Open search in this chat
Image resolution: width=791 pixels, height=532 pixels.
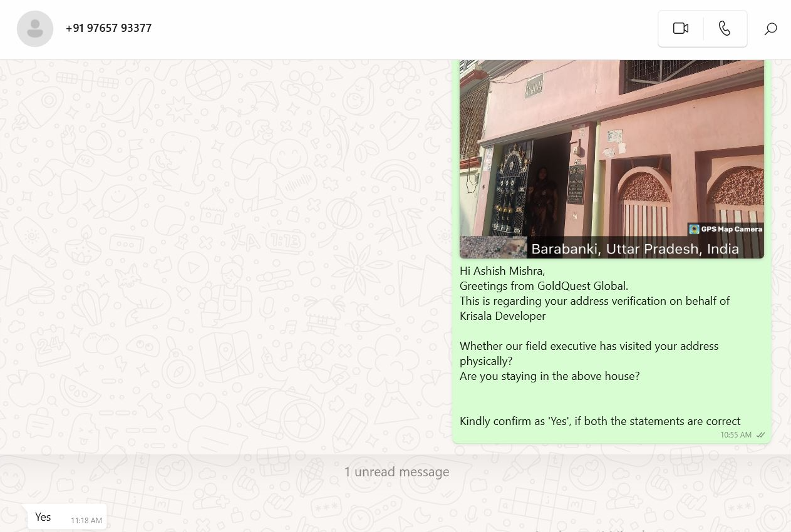coord(770,29)
